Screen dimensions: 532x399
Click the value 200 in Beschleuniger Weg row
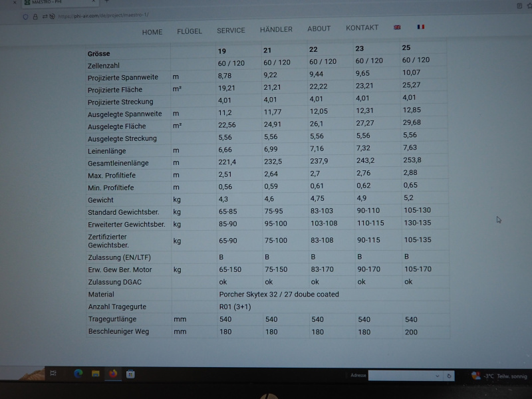pyautogui.click(x=411, y=332)
